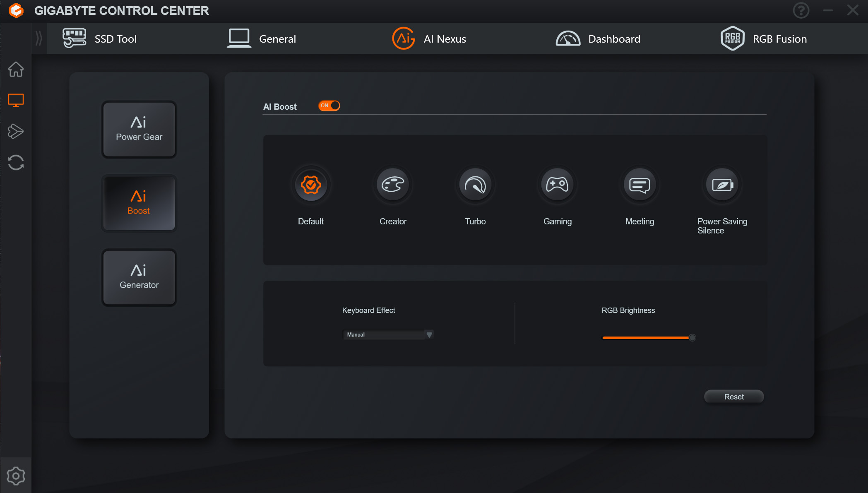Open the Keyboard Effect Manual dropdown
Viewport: 868px width, 493px height.
384,334
